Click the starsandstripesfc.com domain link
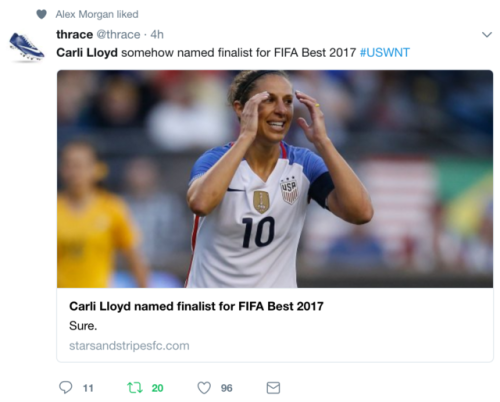The height and width of the screenshot is (402, 500). 129,346
